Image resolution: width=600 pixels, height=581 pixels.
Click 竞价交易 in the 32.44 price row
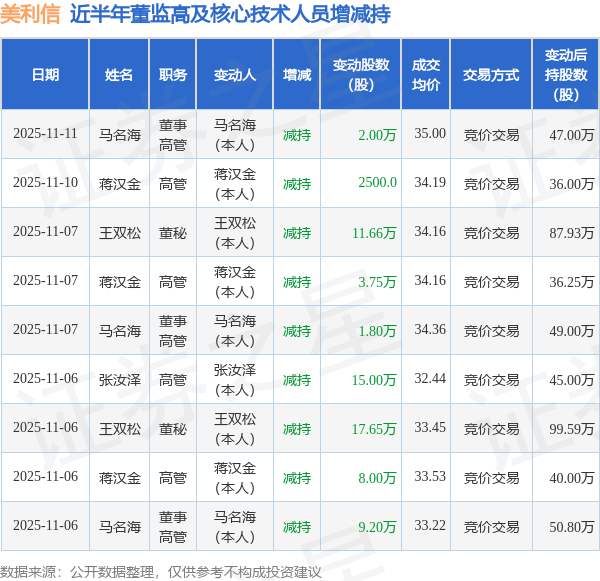(x=491, y=380)
